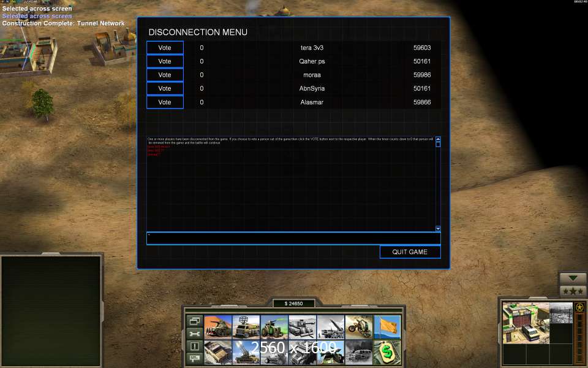This screenshot has width=588, height=368.
Task: Build the Combat Cycle motorbike unit
Action: point(359,327)
